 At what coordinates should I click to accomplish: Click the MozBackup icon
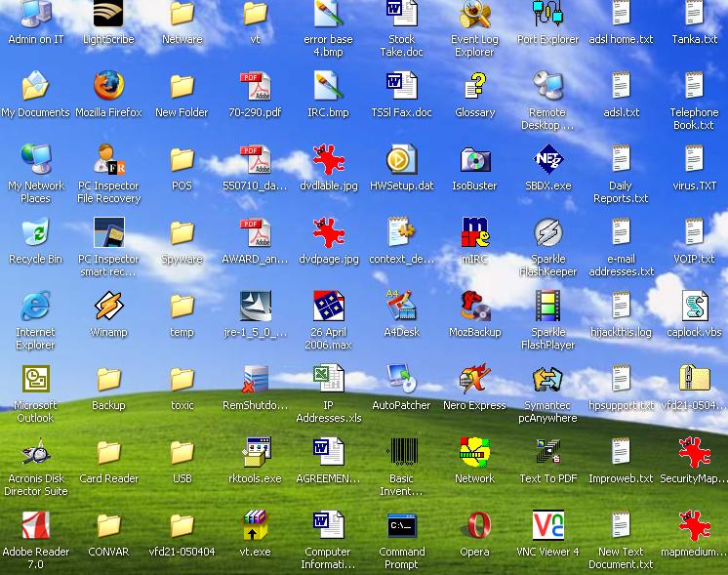[x=474, y=307]
